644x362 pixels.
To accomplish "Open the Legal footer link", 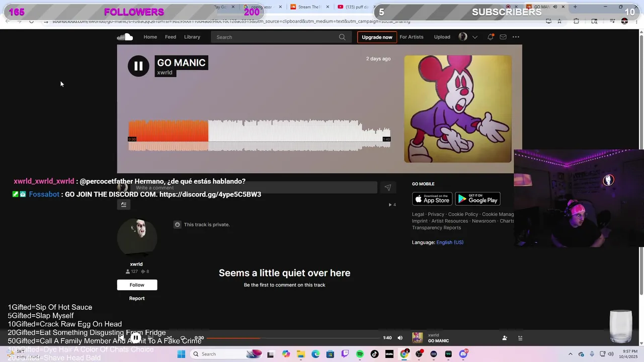I will (x=418, y=214).
